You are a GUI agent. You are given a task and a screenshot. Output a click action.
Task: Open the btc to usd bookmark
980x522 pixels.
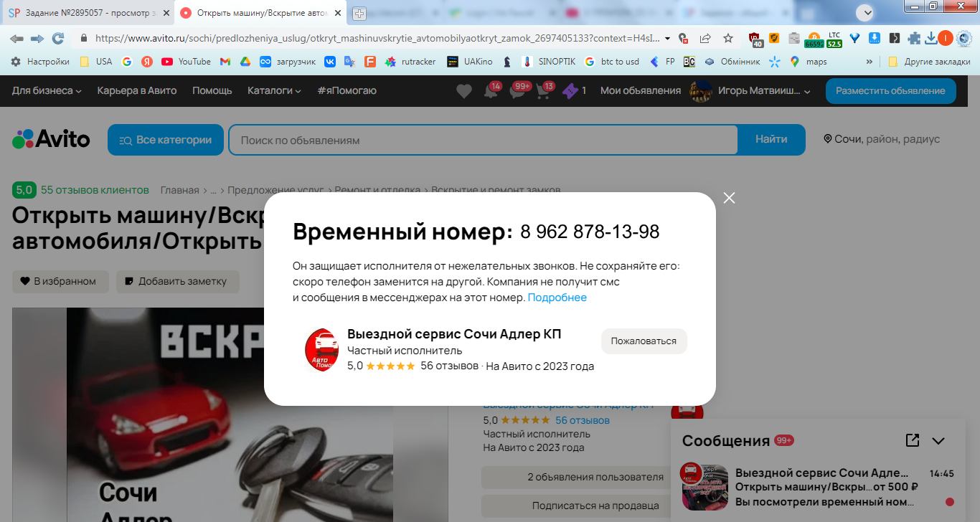coord(612,62)
